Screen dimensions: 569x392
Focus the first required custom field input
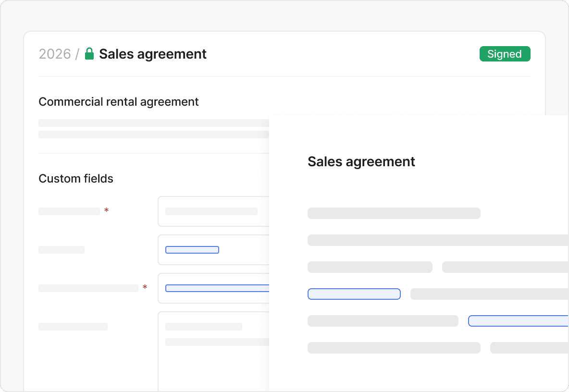point(213,211)
